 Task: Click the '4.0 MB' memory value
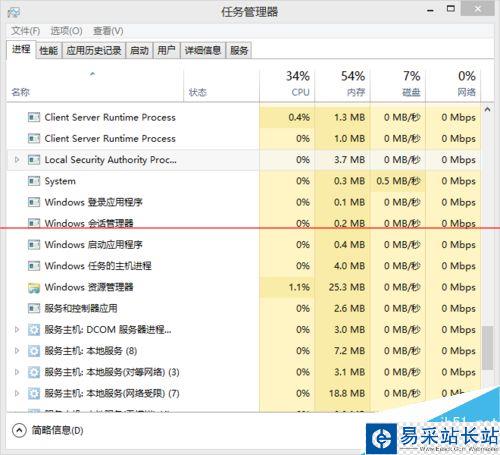tap(350, 266)
